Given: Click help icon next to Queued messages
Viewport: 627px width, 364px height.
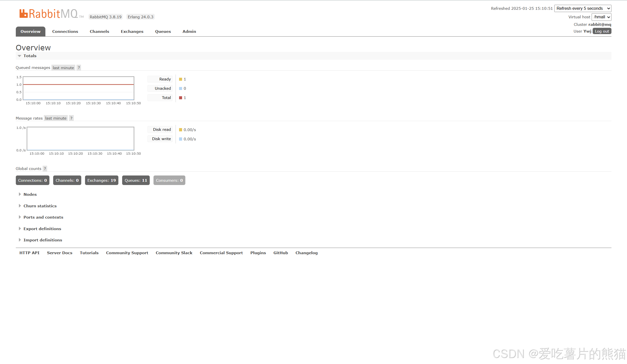Looking at the screenshot, I should (x=79, y=68).
